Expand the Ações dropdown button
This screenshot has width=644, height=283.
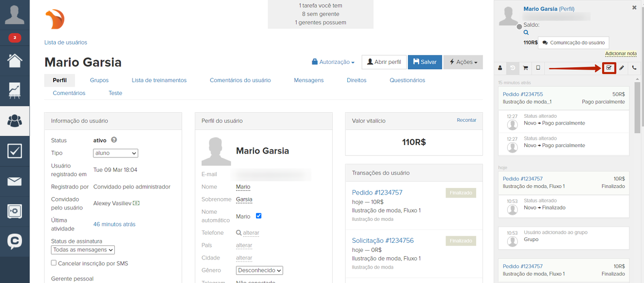[463, 62]
